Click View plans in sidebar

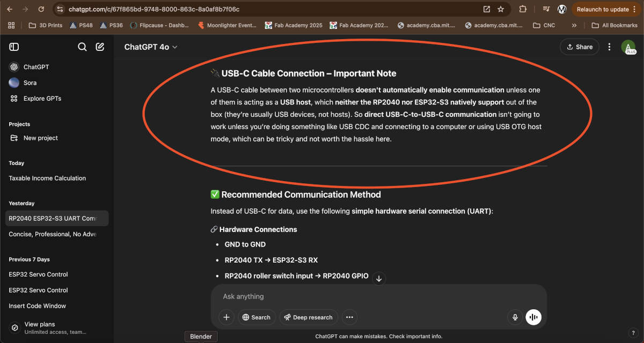tap(57, 328)
